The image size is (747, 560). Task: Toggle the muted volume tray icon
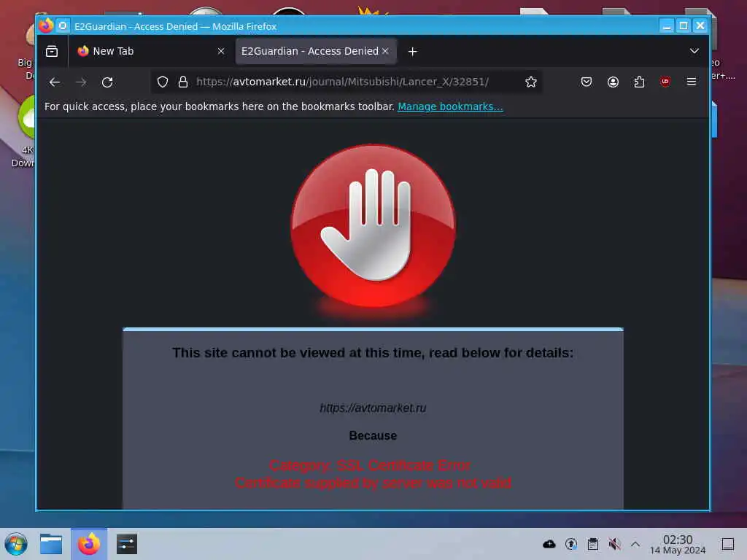(614, 544)
